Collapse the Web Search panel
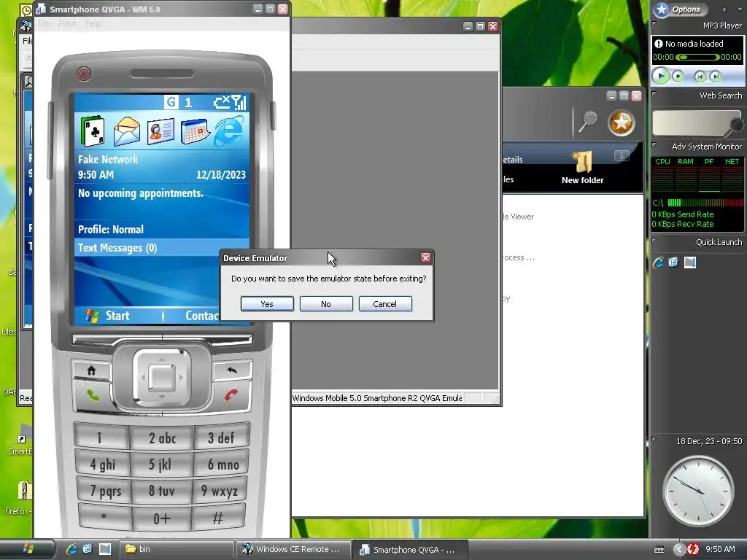Image resolution: width=747 pixels, height=560 pixels. click(x=654, y=94)
